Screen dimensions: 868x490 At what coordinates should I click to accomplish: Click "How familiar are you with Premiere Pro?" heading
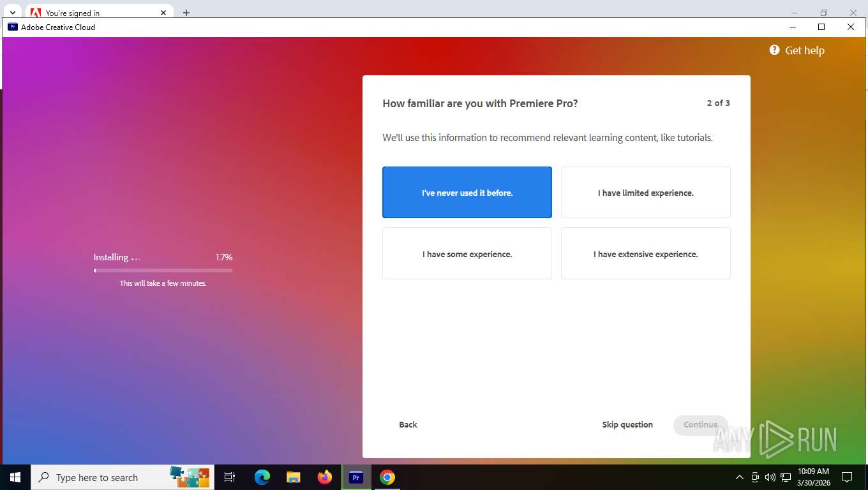point(480,103)
